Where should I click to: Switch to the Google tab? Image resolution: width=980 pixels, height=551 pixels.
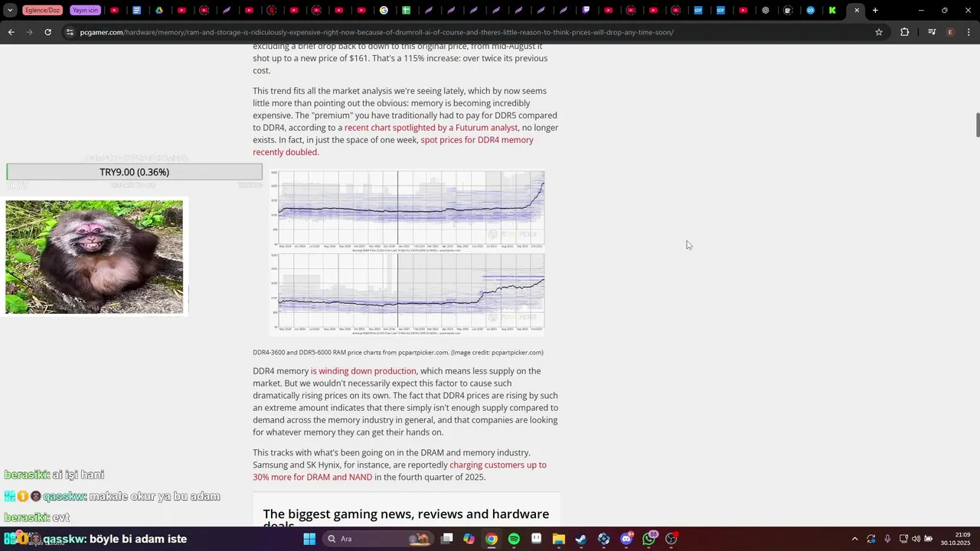[384, 11]
